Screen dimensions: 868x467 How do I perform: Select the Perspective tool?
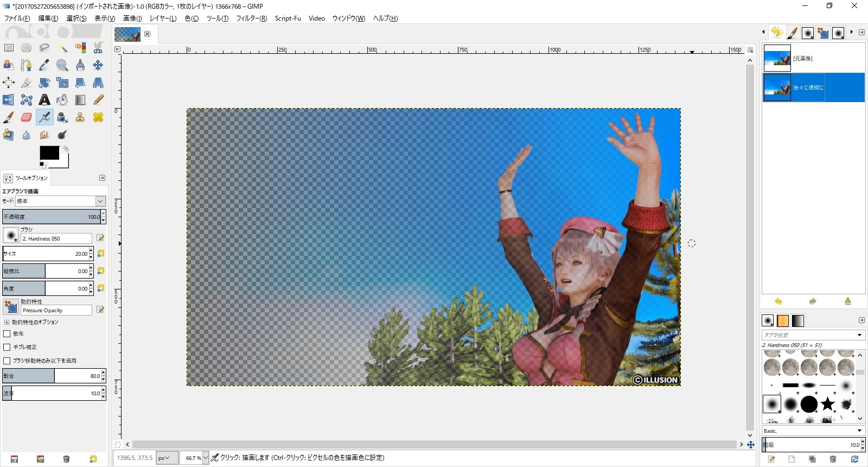98,83
